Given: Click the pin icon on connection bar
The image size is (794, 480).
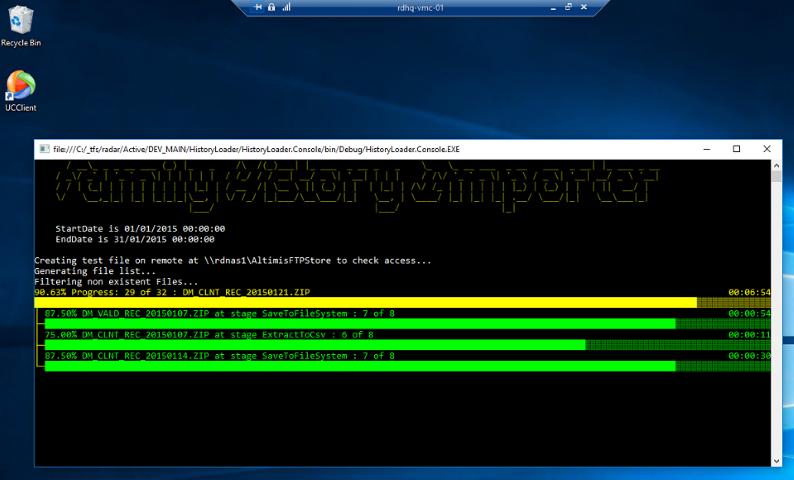Looking at the screenshot, I should 258,7.
